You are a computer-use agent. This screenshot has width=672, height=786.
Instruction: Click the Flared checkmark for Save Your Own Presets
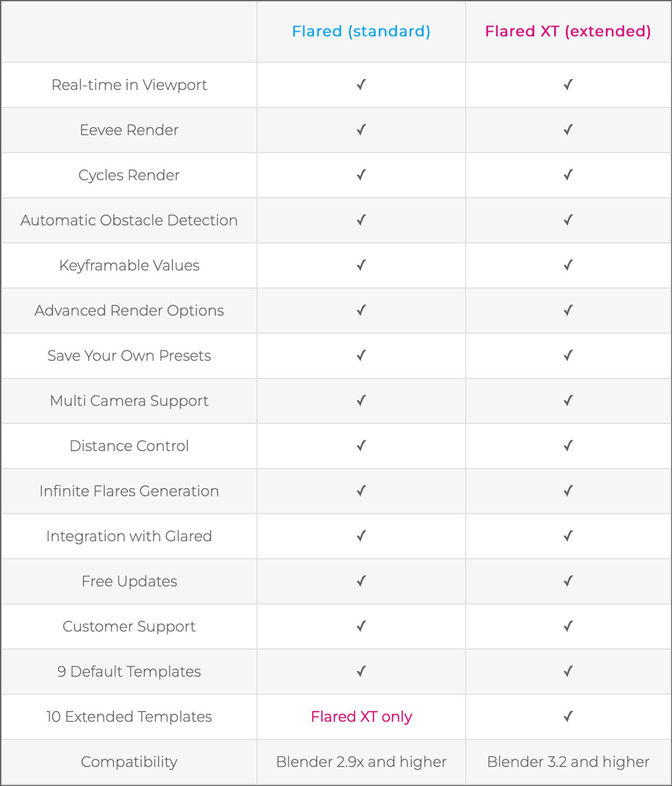pyautogui.click(x=361, y=355)
